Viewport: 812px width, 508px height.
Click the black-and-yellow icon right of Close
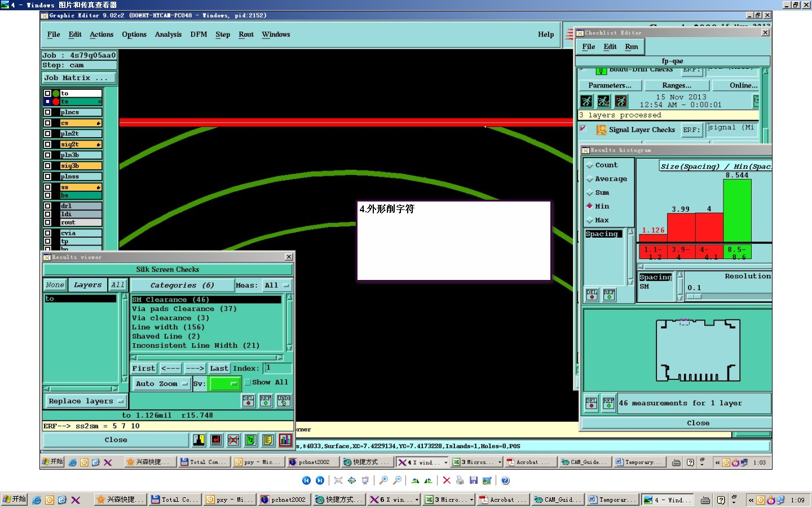coord(198,440)
